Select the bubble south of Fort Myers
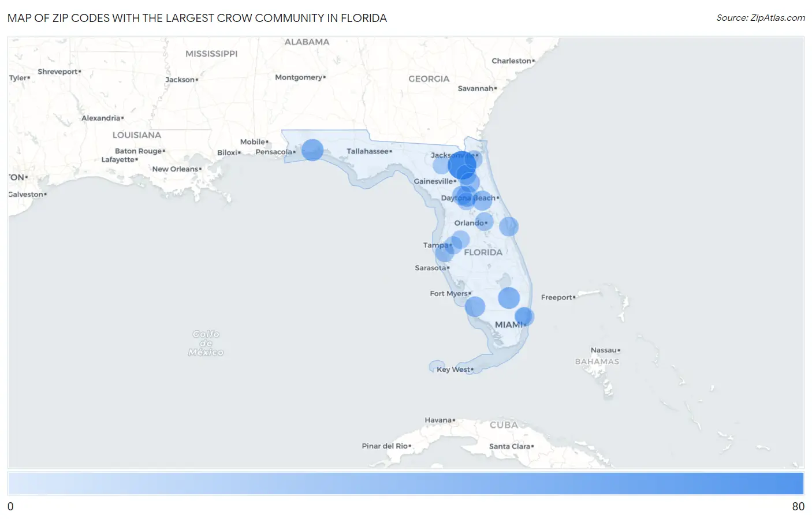The image size is (812, 519). [475, 307]
